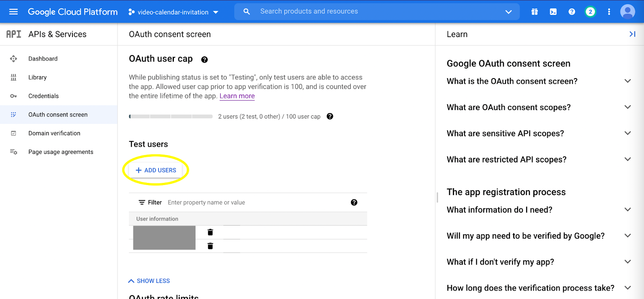Follow the Learn more link
Viewport: 644px width, 299px height.
pyautogui.click(x=237, y=96)
